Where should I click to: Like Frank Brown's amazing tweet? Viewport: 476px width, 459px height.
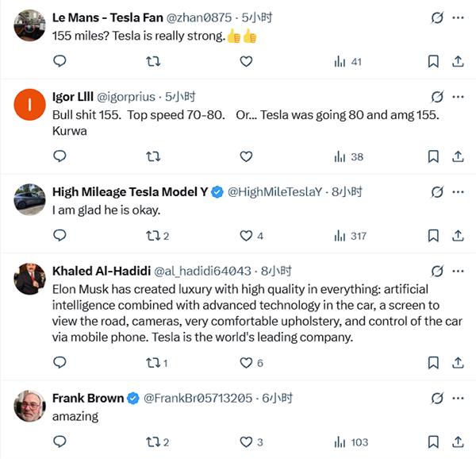coord(246,442)
